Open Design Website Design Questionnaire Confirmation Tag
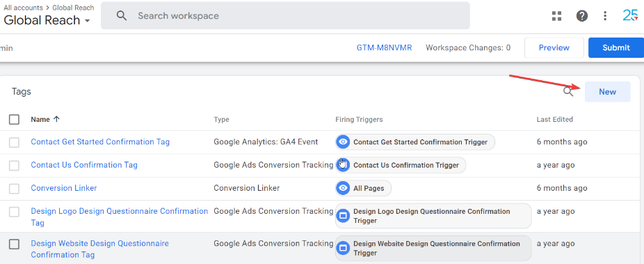The image size is (644, 264). (x=100, y=249)
